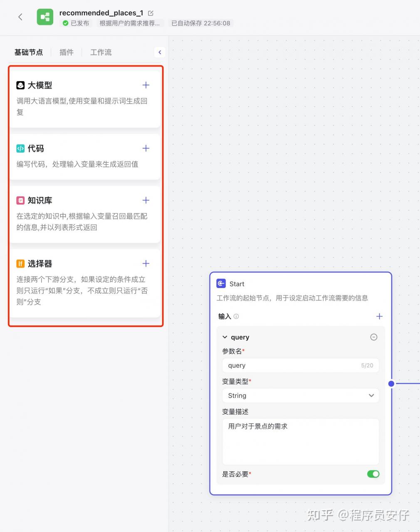Select the 代码 node card title
Image resolution: width=420 pixels, height=532 pixels.
tap(36, 148)
